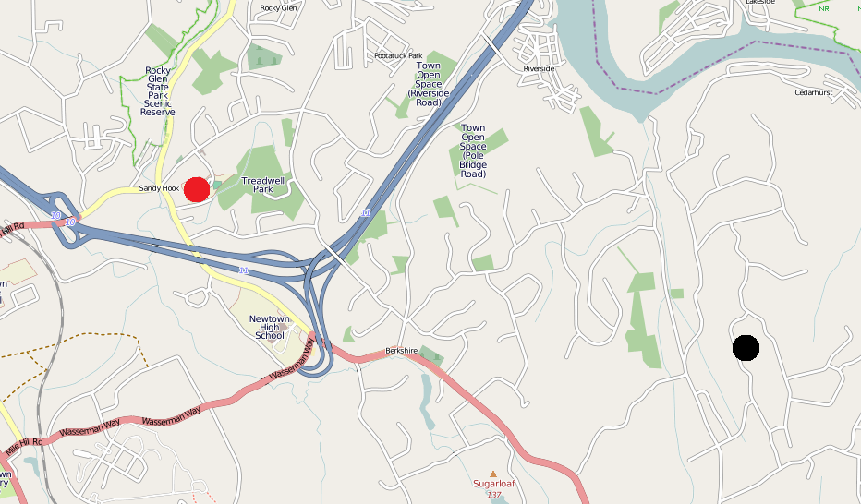The height and width of the screenshot is (504, 861).
Task: Click the Treadwell Park label
Action: coord(263,185)
